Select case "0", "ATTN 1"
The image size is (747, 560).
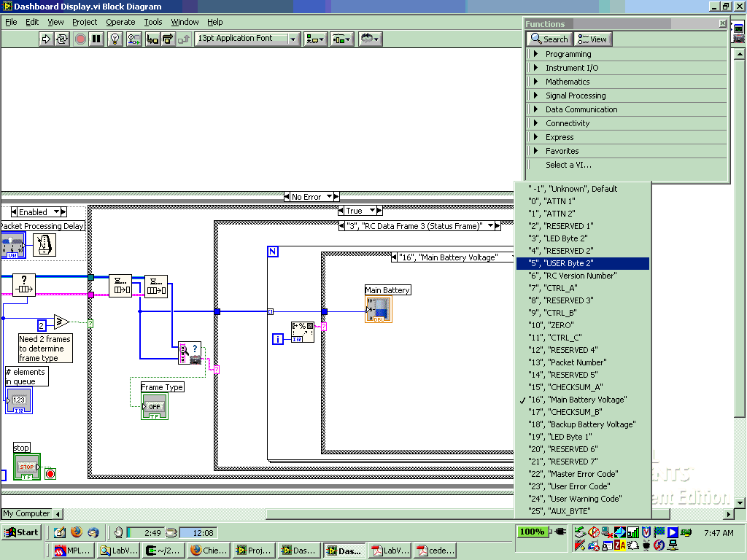pyautogui.click(x=583, y=201)
